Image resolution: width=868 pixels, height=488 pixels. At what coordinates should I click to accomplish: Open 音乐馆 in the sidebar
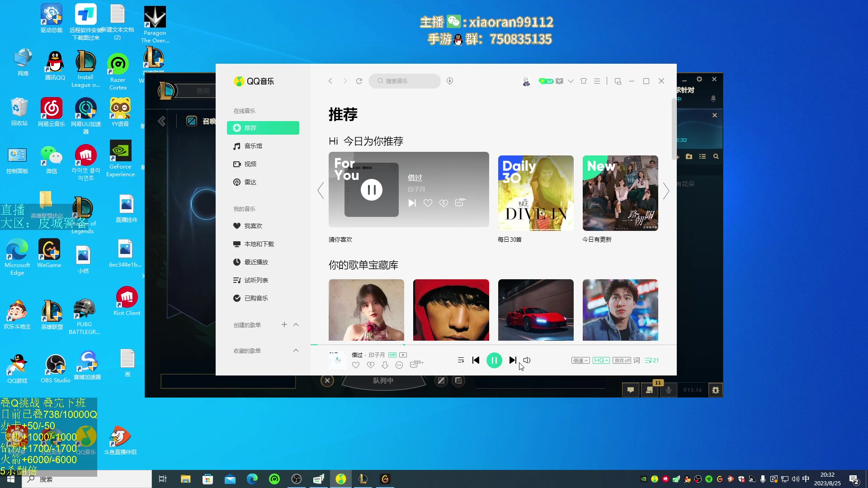(263, 146)
